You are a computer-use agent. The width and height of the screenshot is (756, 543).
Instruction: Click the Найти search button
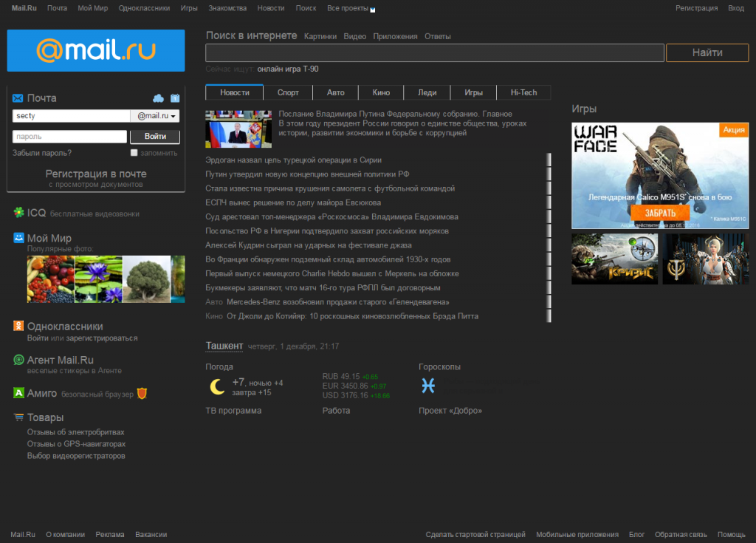coord(707,52)
